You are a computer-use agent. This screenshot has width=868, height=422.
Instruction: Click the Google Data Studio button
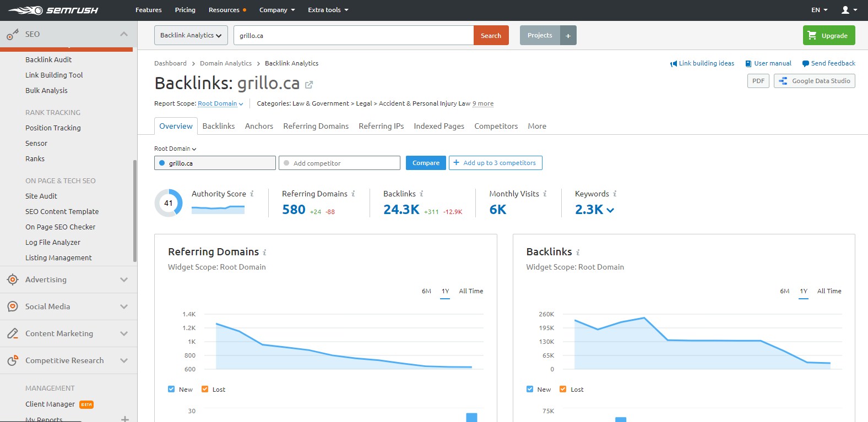815,81
